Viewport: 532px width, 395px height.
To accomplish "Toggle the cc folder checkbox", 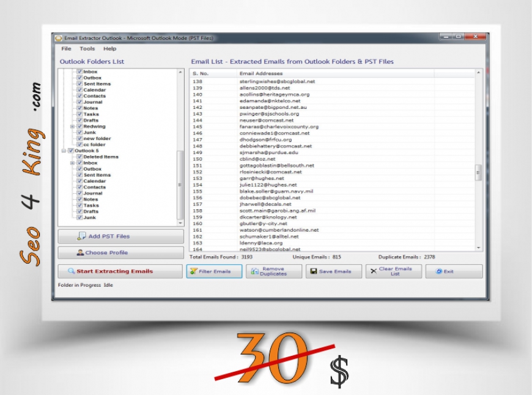I will [79, 144].
